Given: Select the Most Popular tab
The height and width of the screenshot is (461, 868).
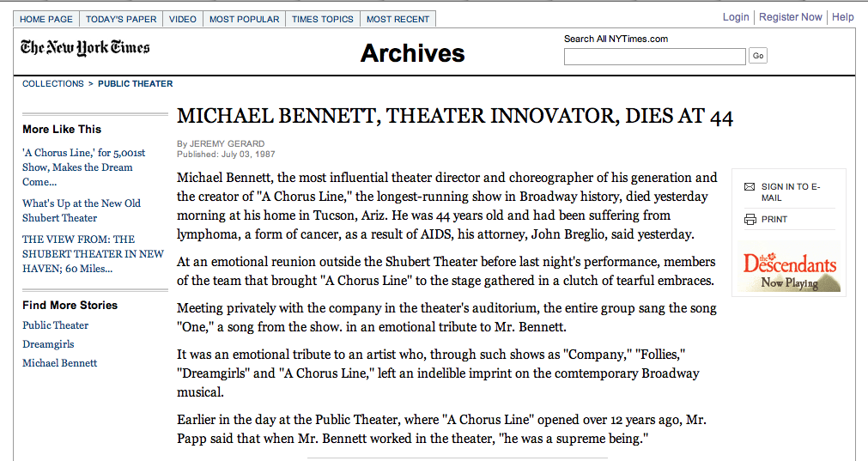Looking at the screenshot, I should pos(244,19).
